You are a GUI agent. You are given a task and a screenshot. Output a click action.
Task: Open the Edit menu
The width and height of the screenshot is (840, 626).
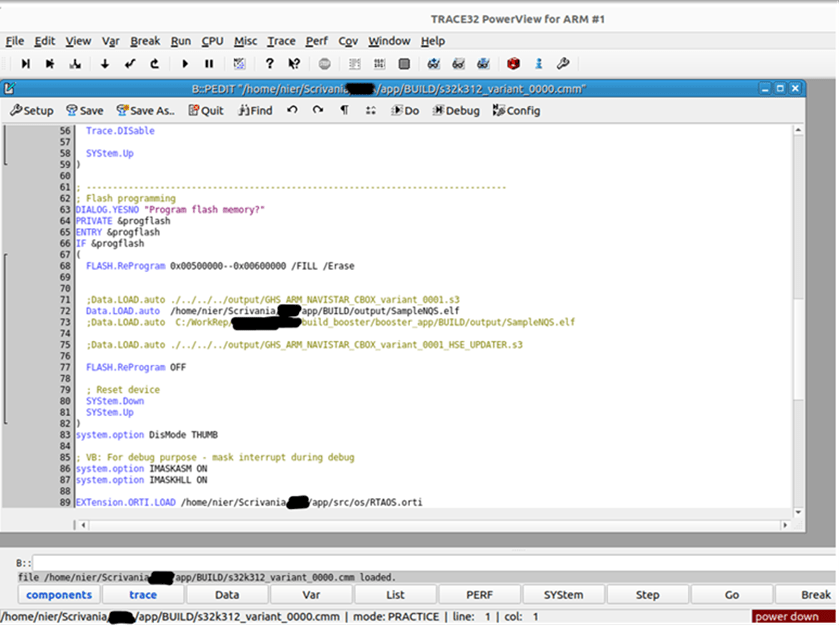click(x=44, y=41)
